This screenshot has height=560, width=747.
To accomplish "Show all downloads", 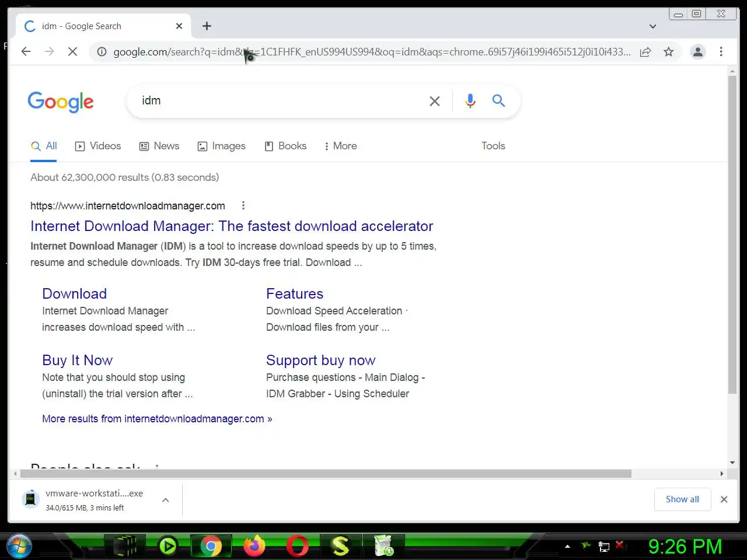I will click(682, 499).
